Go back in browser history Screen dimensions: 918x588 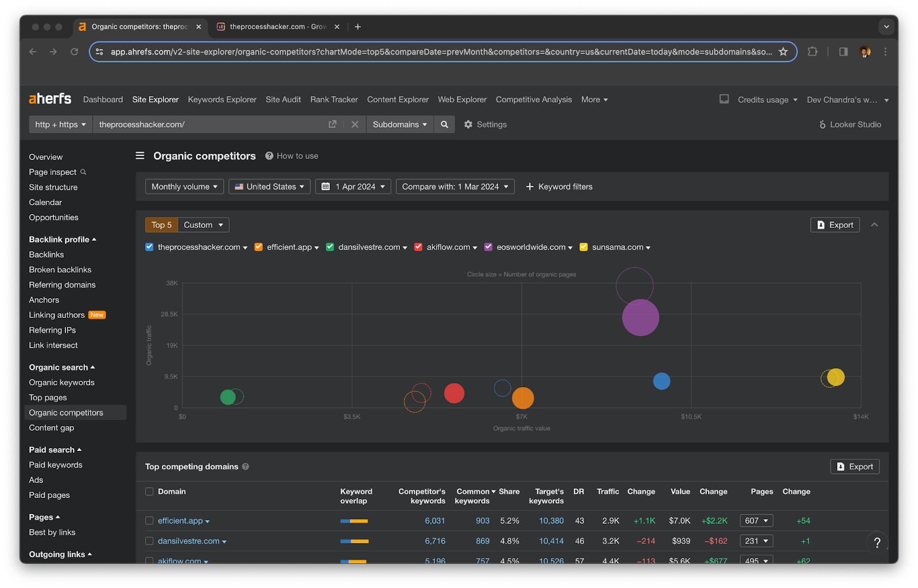click(x=33, y=52)
